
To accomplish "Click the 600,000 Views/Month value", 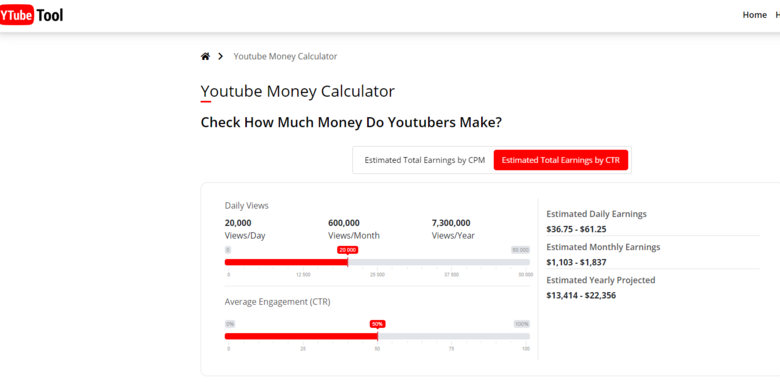I will click(344, 223).
